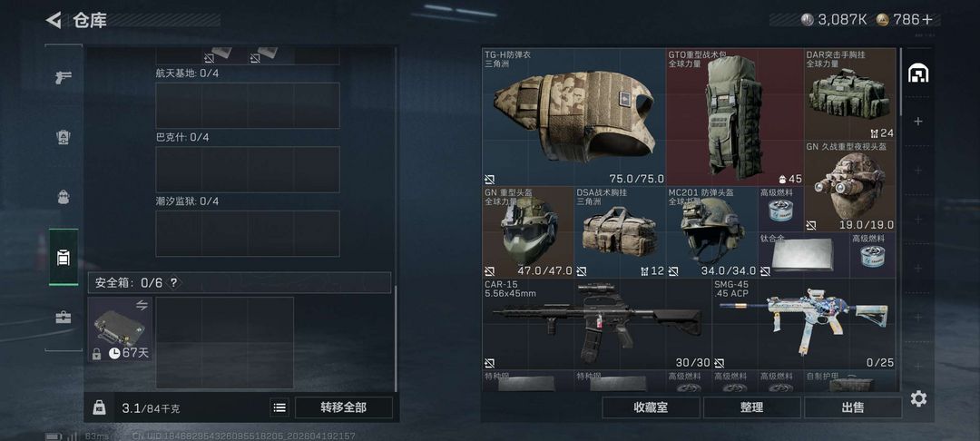
Task: Open the 收藏室 collection room
Action: (651, 407)
